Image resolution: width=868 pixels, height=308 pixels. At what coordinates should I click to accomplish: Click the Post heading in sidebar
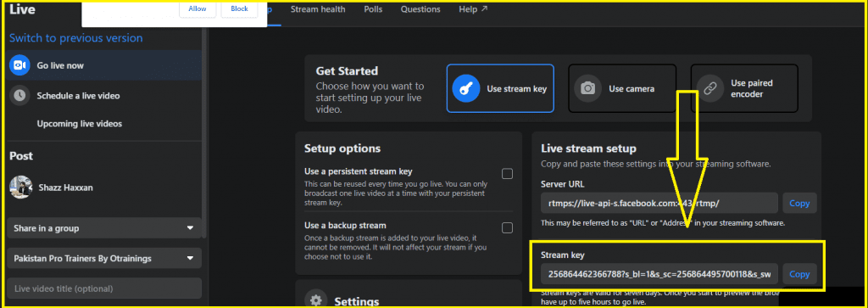21,156
